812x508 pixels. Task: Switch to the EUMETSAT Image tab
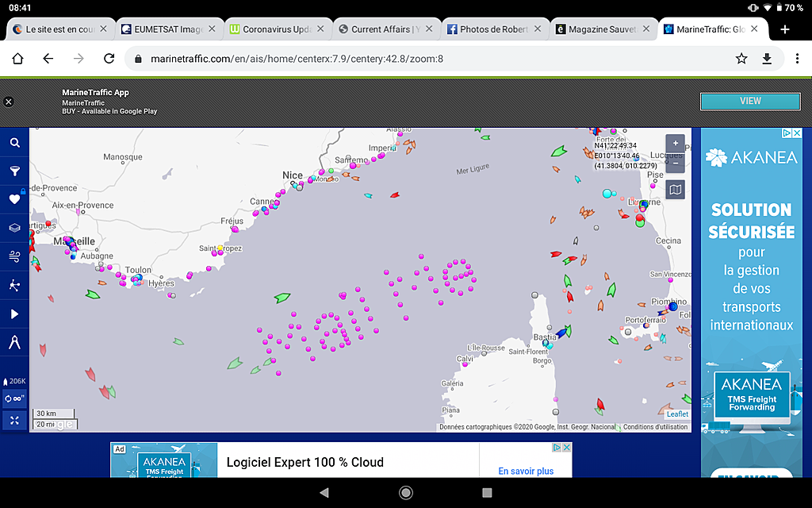[x=162, y=29]
